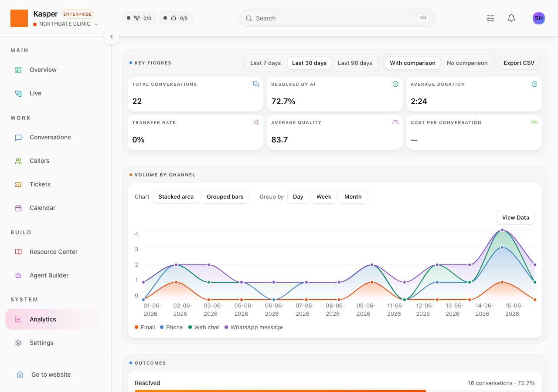Go to Overview in the sidebar
Viewport: 558px width, 392px height.
pyautogui.click(x=56, y=70)
